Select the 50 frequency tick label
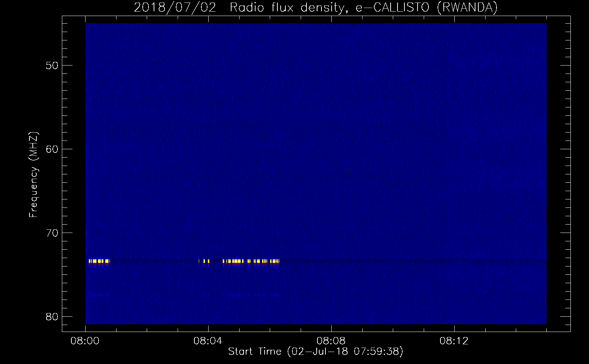589x364 pixels. (x=52, y=66)
